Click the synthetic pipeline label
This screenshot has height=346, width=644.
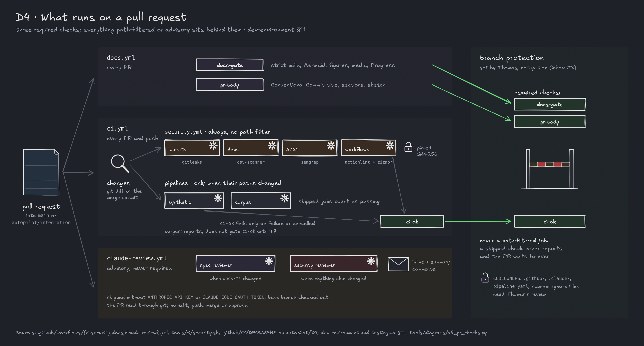click(x=179, y=202)
